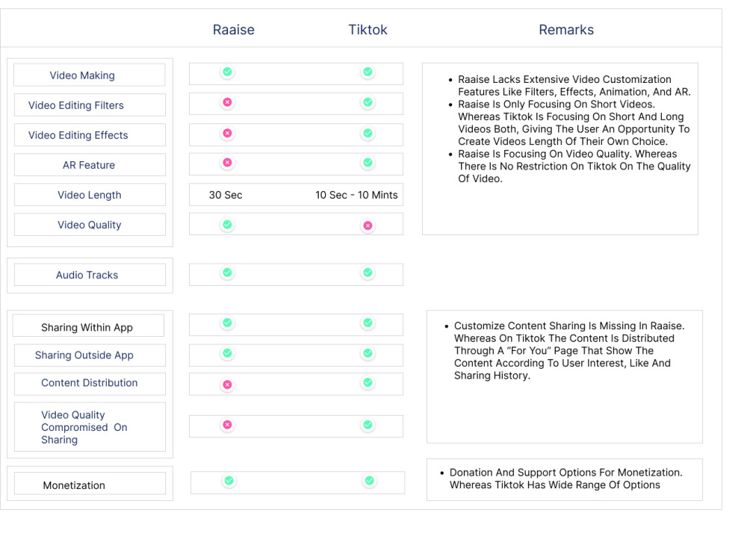Image resolution: width=747 pixels, height=560 pixels.
Task: Click the 10 Sec - 10 Mints value
Action: pos(356,195)
